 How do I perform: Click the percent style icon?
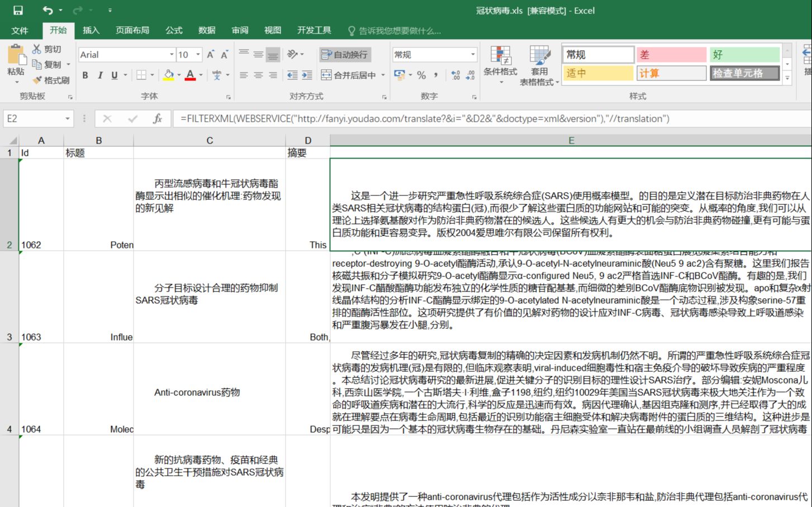click(x=421, y=75)
